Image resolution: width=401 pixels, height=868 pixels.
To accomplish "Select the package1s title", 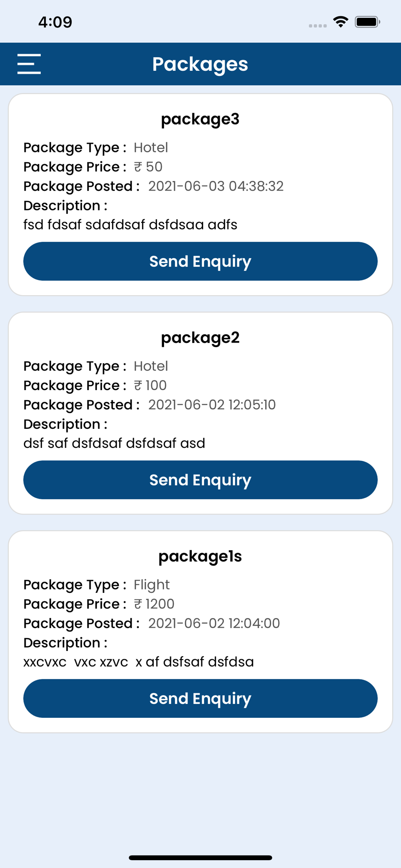I will tap(200, 556).
